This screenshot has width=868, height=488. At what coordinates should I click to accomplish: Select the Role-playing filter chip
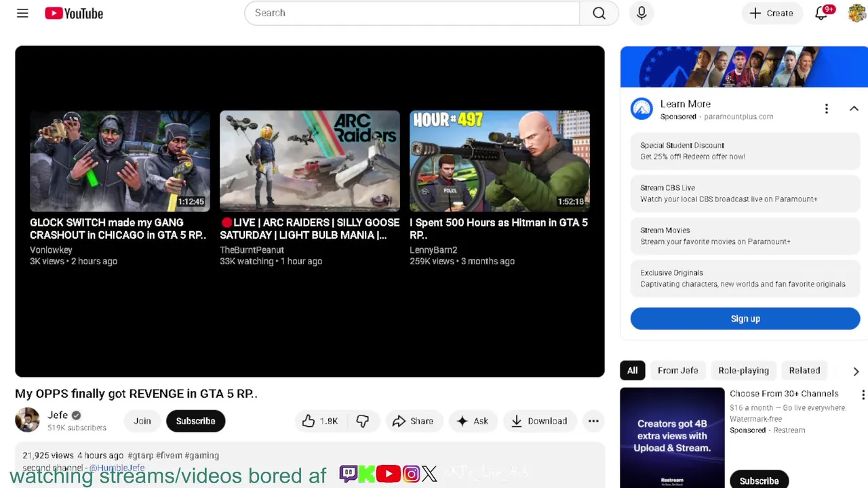tap(743, 370)
